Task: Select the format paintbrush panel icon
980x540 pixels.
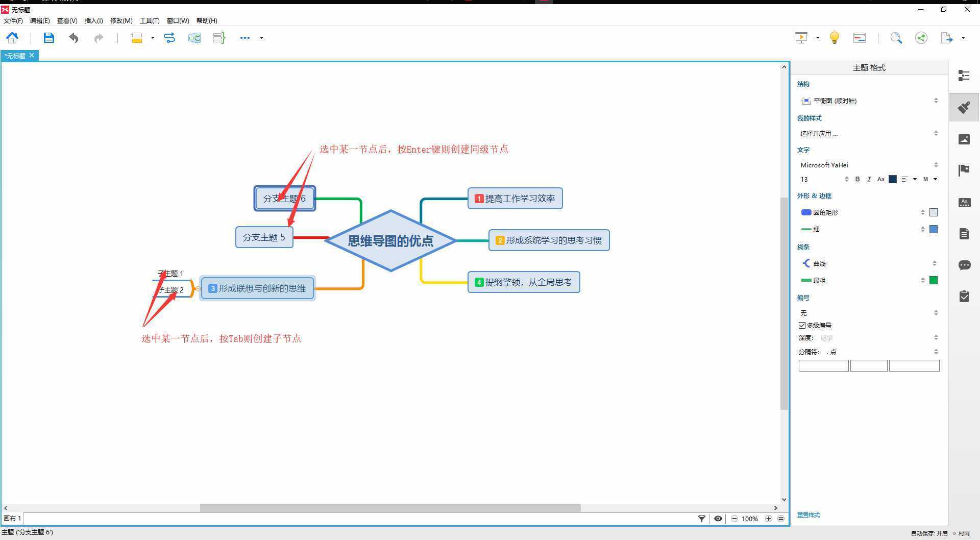Action: point(964,107)
